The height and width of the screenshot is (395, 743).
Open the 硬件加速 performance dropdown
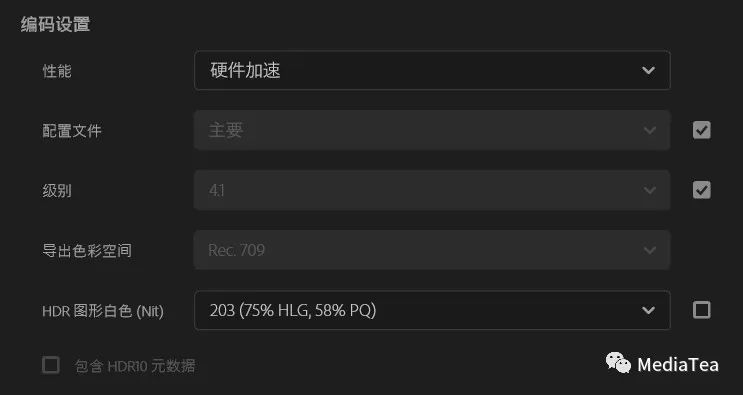(432, 71)
